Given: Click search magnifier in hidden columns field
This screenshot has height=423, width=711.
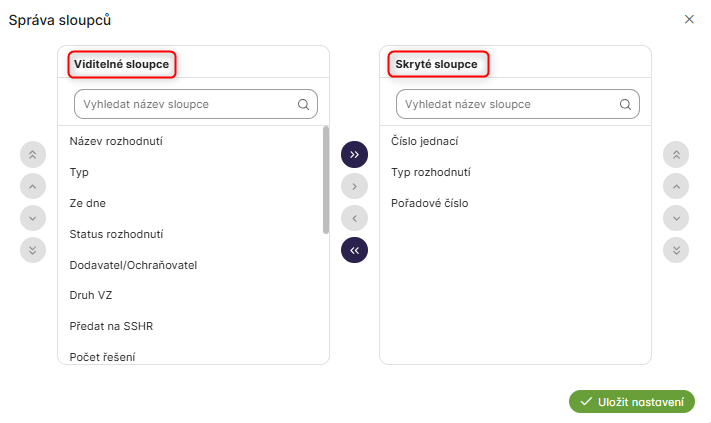Looking at the screenshot, I should pyautogui.click(x=626, y=104).
